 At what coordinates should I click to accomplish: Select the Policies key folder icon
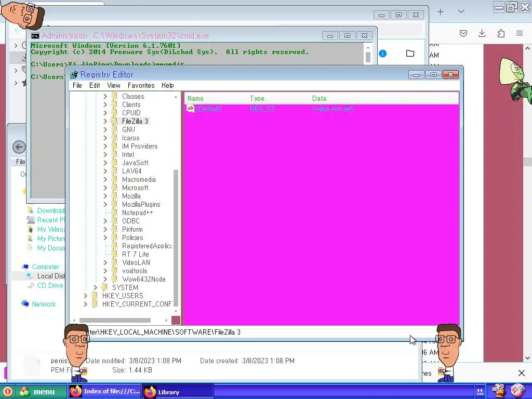coord(115,237)
